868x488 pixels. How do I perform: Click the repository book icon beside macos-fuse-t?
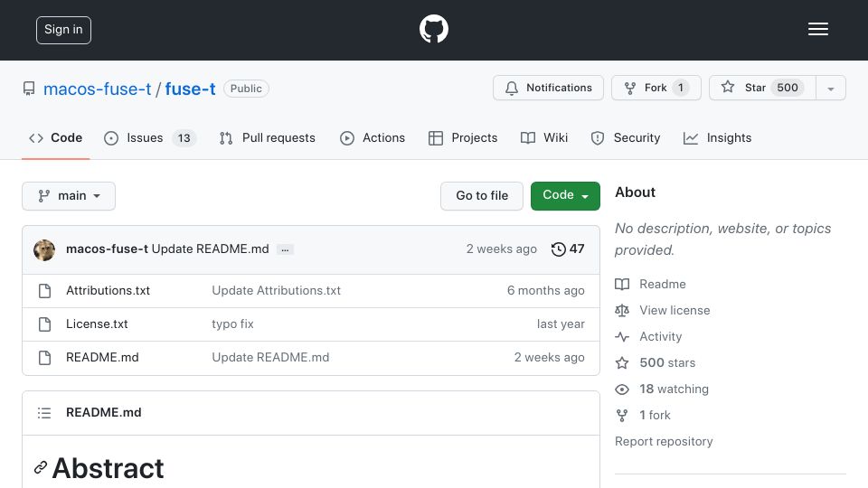tap(29, 89)
